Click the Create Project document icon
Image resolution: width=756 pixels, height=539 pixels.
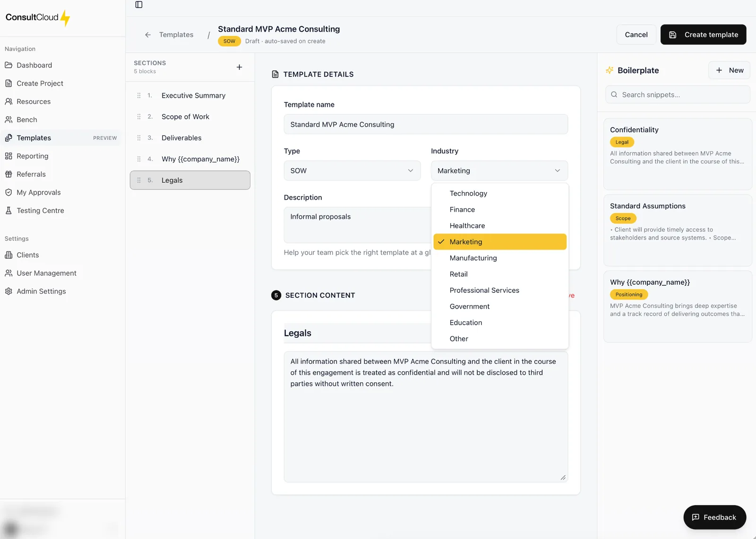click(x=9, y=83)
